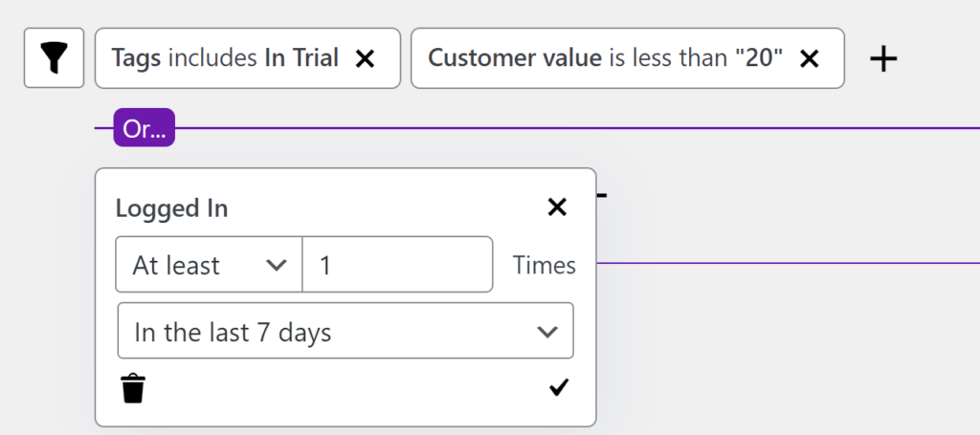Click partially hidden plus behind Logged In panel

coord(602,195)
